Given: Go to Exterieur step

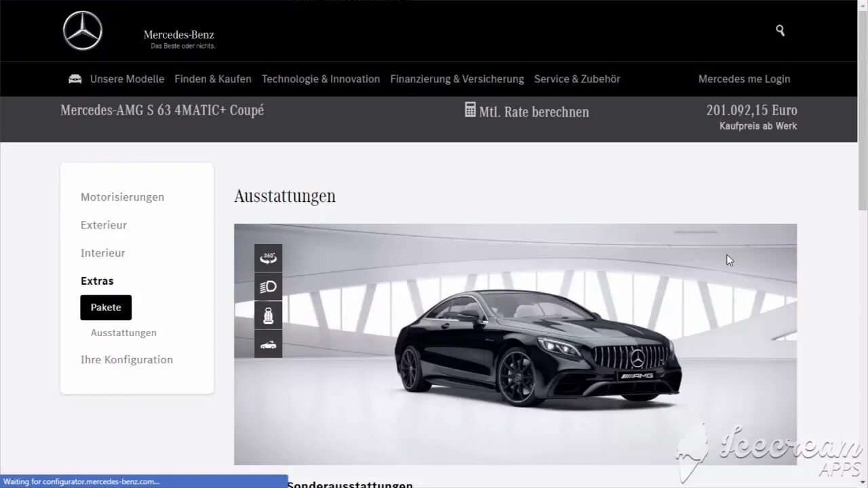Looking at the screenshot, I should tap(104, 225).
